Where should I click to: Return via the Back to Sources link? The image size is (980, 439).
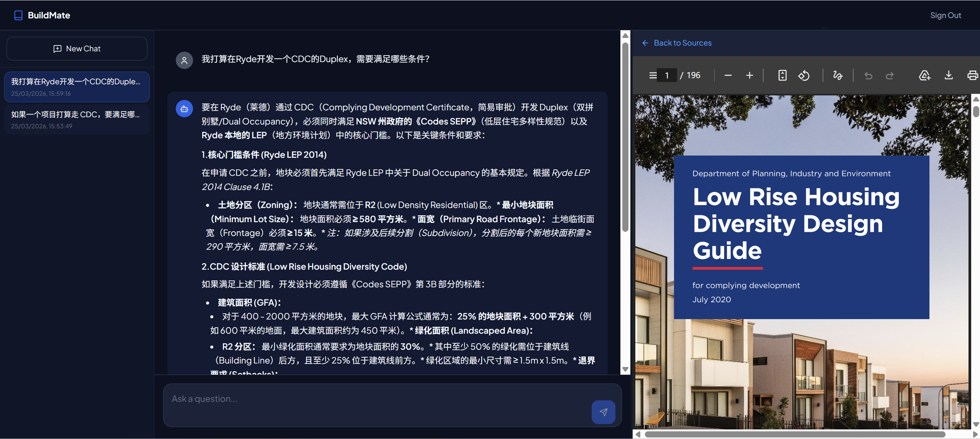pyautogui.click(x=682, y=43)
